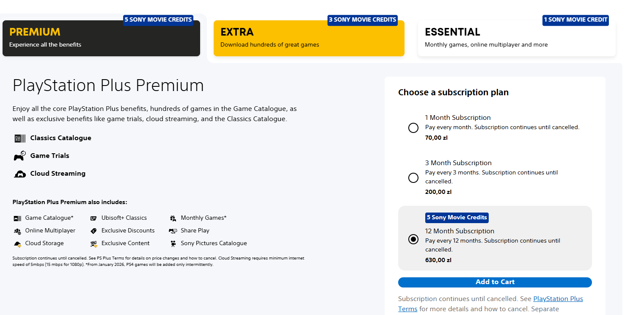Open the PlayStation Plus Terms link
Image resolution: width=644 pixels, height=315 pixels.
[x=558, y=299]
